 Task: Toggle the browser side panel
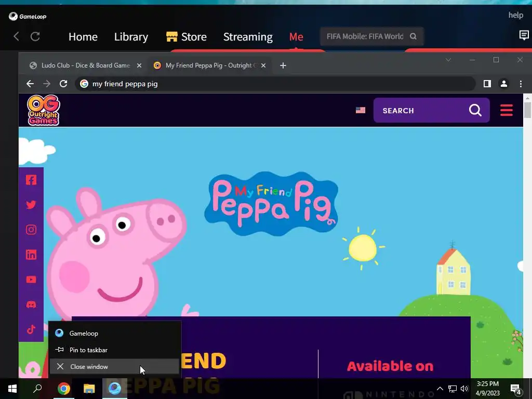click(487, 84)
